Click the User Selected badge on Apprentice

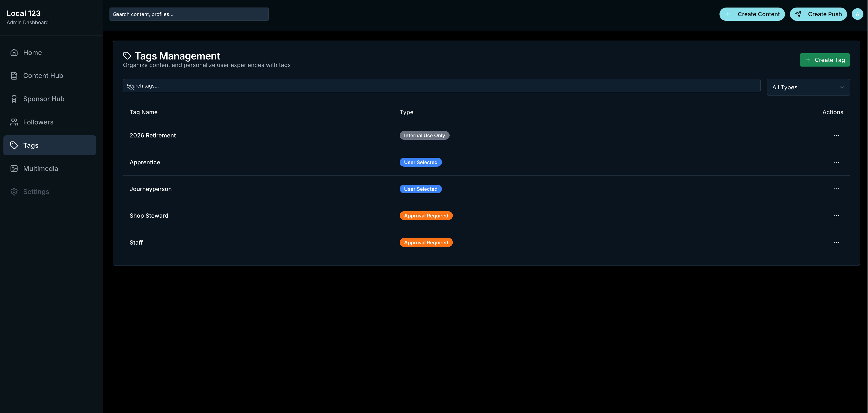click(x=420, y=162)
